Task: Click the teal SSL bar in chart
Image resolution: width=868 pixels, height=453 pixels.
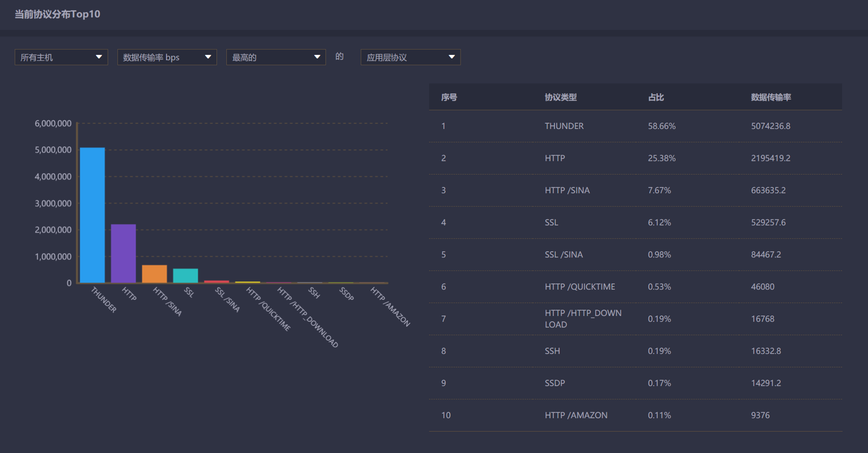Action: [186, 276]
